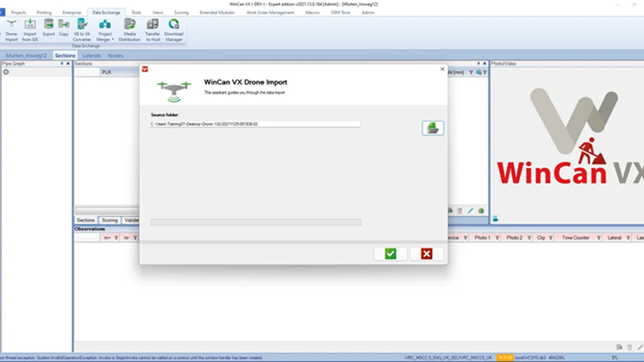Click the Pipe Graph back arrow icon
Image resolution: width=644 pixels, height=362 pixels.
pos(6,72)
